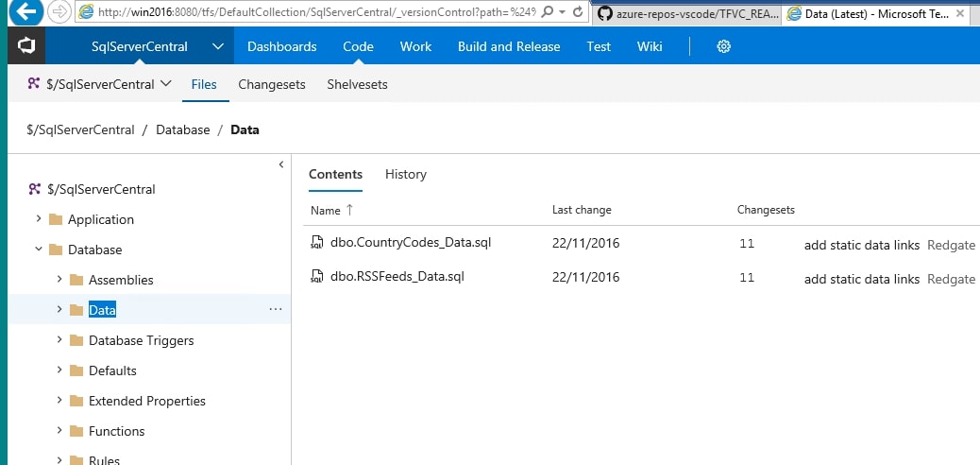The height and width of the screenshot is (465, 980).
Task: Select the Data folder in tree
Action: [103, 310]
